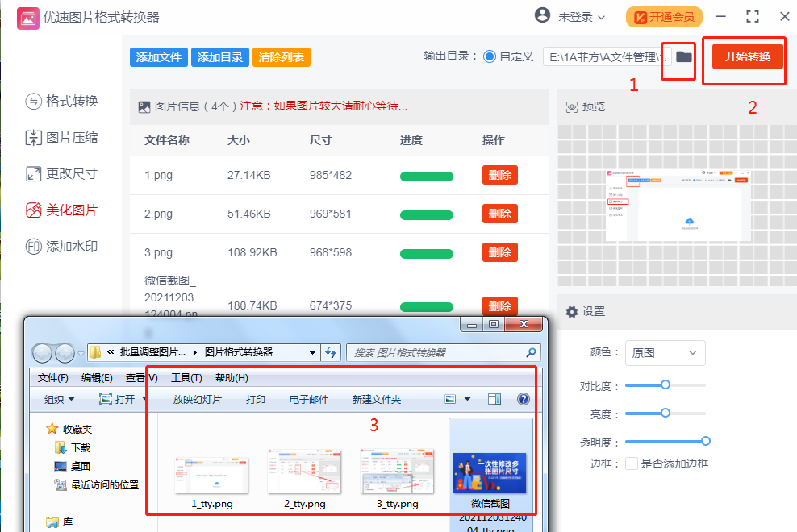Image resolution: width=797 pixels, height=532 pixels.
Task: Click 清除列表 button
Action: [281, 57]
